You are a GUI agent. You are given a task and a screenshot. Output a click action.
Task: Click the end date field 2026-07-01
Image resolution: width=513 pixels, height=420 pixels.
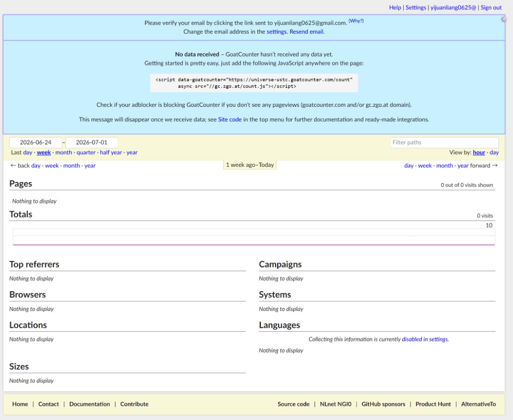coord(92,142)
